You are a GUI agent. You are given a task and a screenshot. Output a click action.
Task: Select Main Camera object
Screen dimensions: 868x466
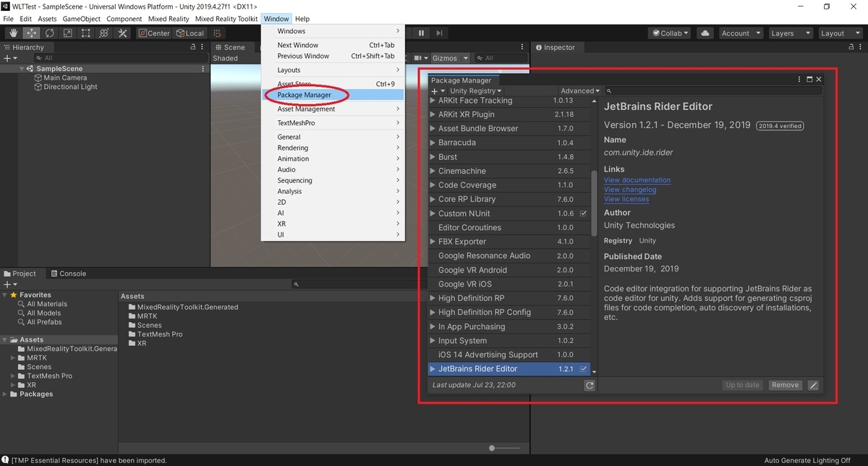click(x=65, y=77)
